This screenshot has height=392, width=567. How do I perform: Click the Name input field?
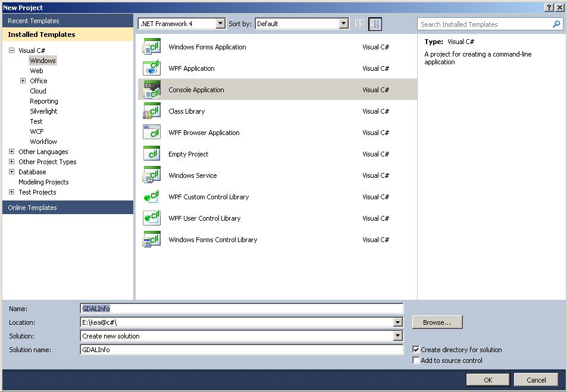[242, 309]
